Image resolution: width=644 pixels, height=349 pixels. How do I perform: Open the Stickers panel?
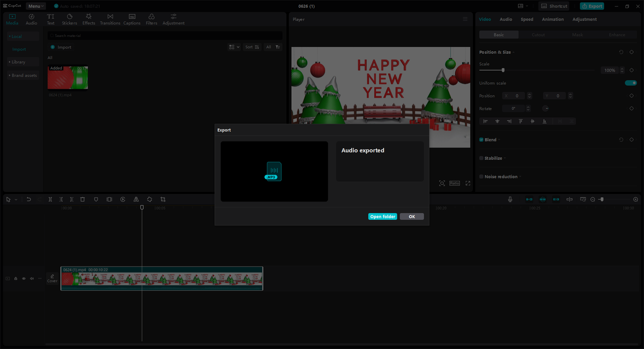69,19
